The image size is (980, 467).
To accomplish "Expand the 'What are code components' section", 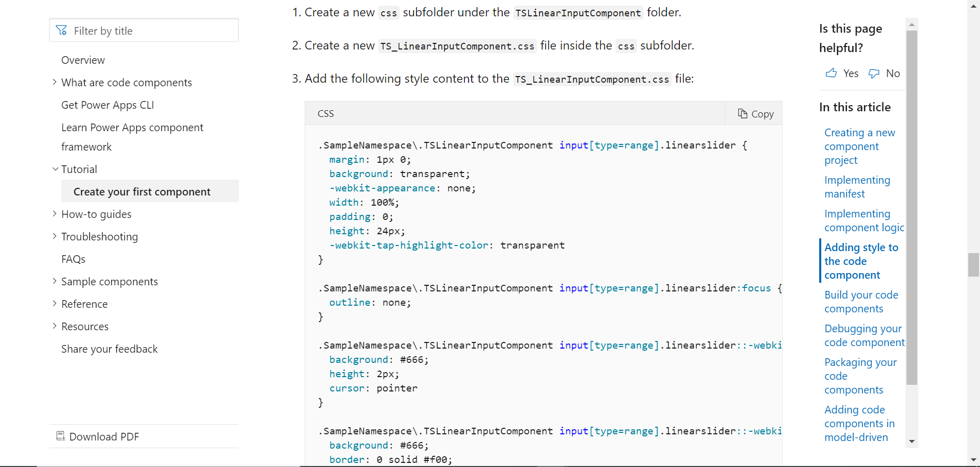I will [x=55, y=82].
